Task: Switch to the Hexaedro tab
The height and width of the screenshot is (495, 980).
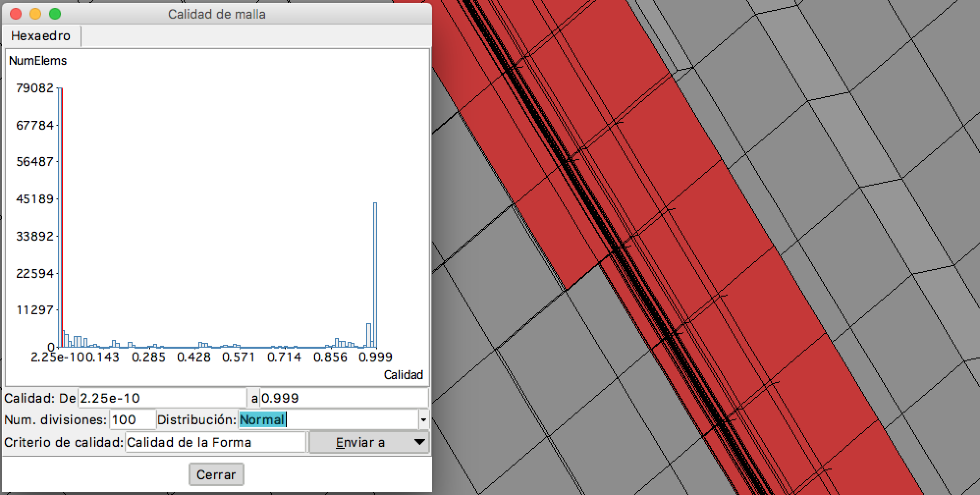Action: point(41,36)
